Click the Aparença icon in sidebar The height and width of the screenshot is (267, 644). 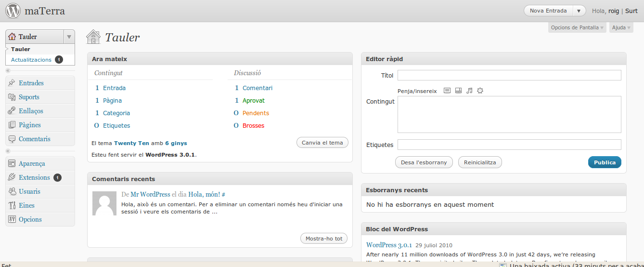(12, 163)
